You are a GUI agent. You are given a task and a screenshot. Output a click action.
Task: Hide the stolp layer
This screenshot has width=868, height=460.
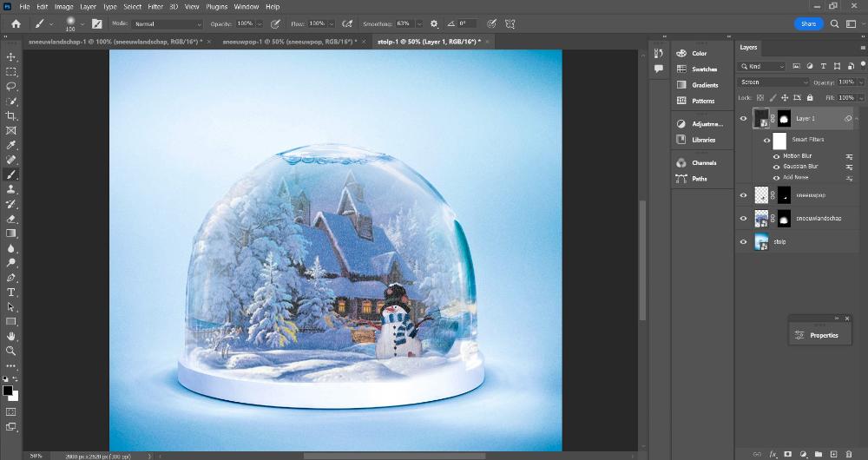coord(743,242)
